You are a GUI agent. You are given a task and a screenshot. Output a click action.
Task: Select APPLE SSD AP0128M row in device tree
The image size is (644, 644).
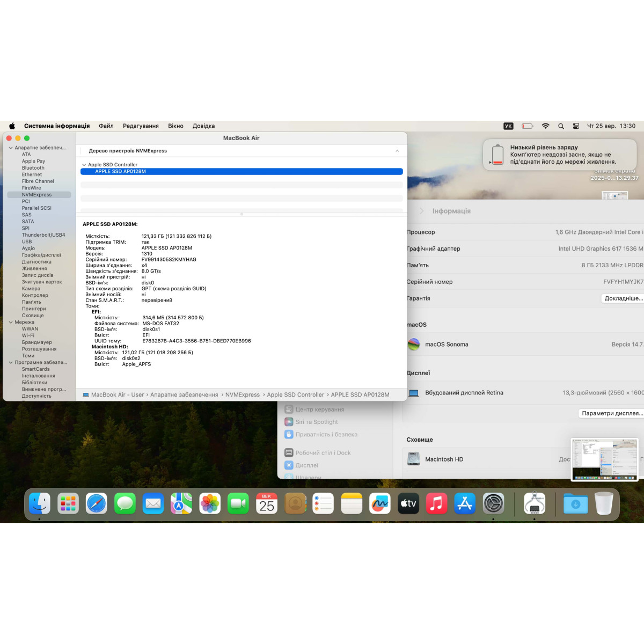coord(241,172)
